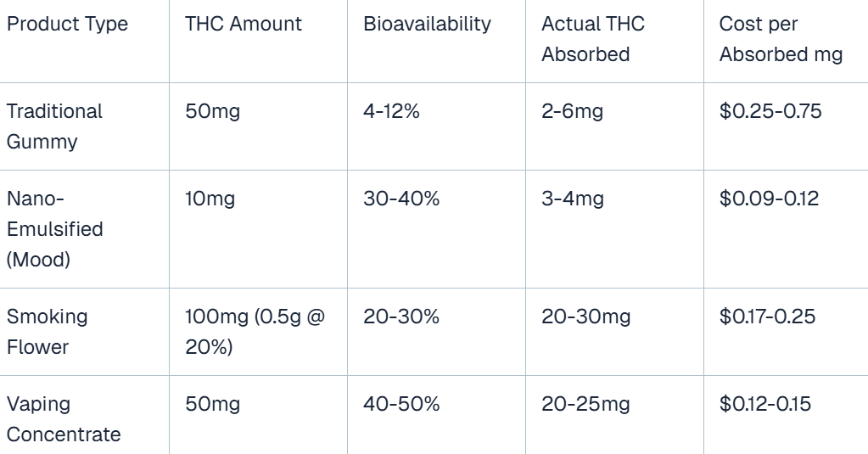The height and width of the screenshot is (454, 868).
Task: Click the 30-40% bioavailability cell
Action: pyautogui.click(x=401, y=199)
